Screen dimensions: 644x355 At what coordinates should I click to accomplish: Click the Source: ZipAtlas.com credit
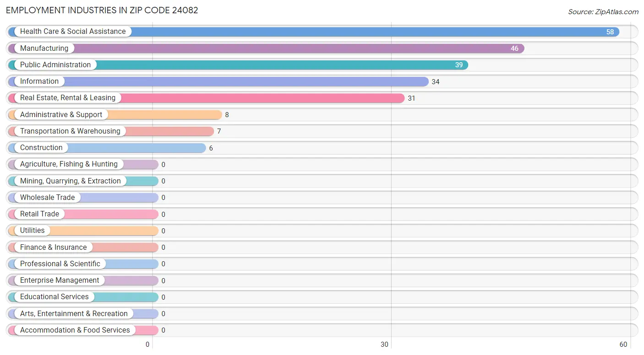[603, 12]
